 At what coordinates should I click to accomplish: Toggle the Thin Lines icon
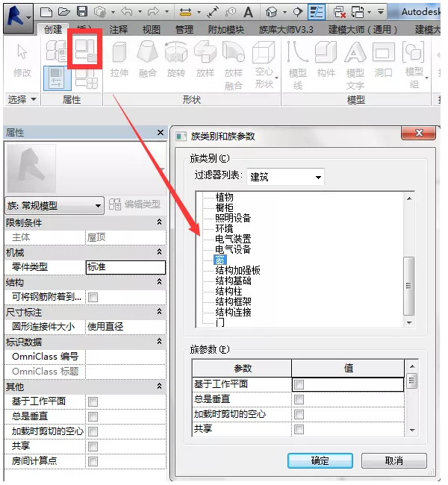tap(317, 12)
